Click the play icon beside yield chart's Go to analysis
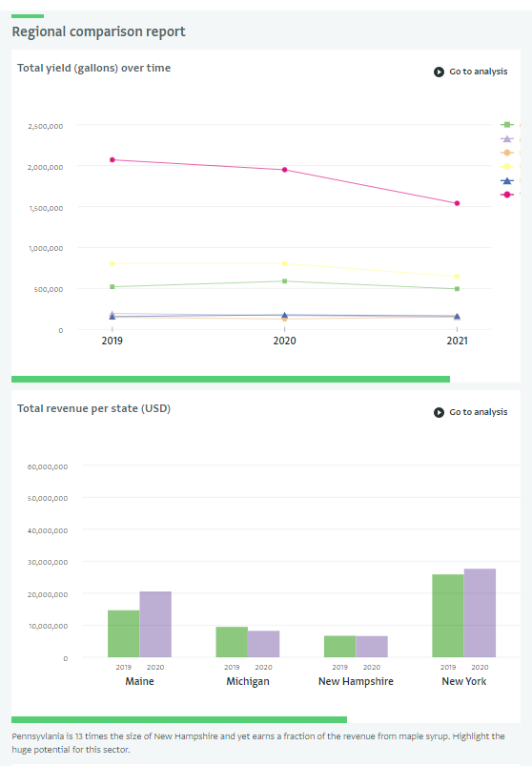The width and height of the screenshot is (532, 766). point(439,72)
